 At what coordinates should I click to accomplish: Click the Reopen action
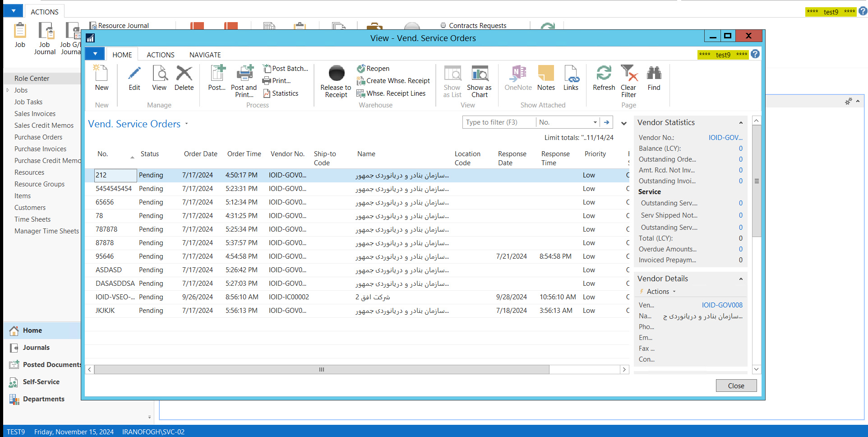pos(373,69)
